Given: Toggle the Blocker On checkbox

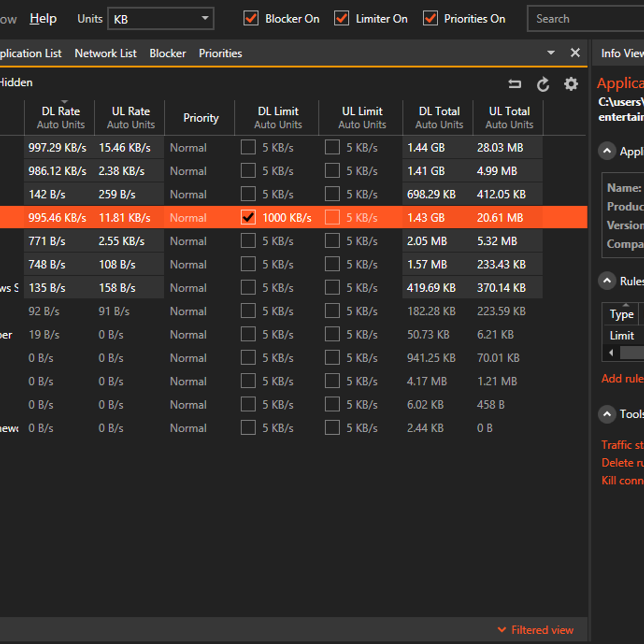Looking at the screenshot, I should click(x=251, y=19).
